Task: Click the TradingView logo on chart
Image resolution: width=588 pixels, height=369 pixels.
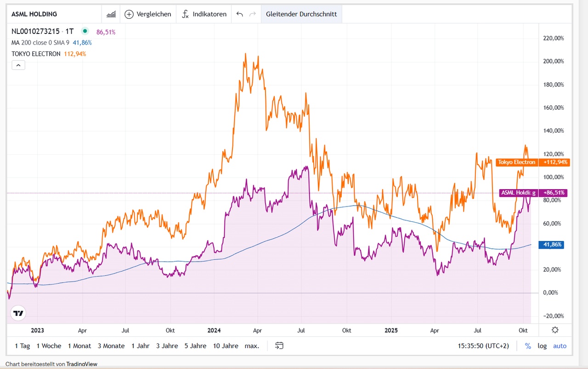Action: point(18,313)
